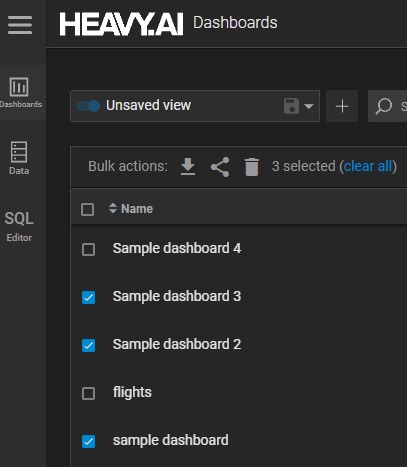
Task: Click the save view floppy disk icon
Action: 291,106
